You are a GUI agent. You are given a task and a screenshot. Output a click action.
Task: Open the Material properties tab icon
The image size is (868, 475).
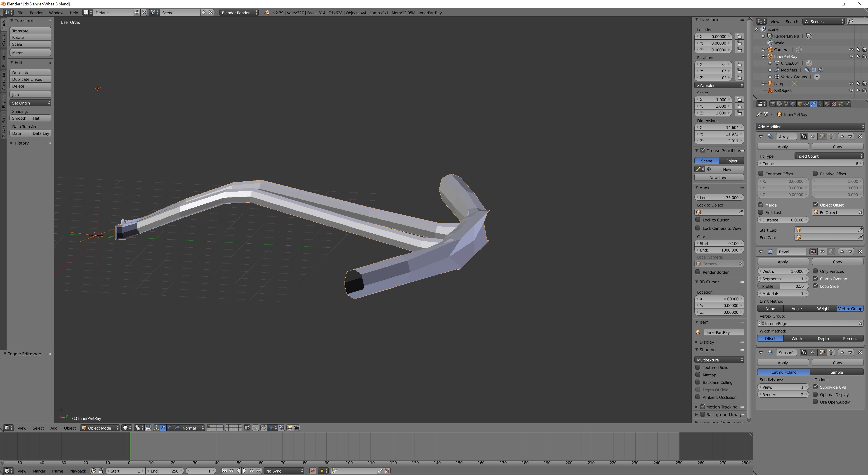point(827,104)
